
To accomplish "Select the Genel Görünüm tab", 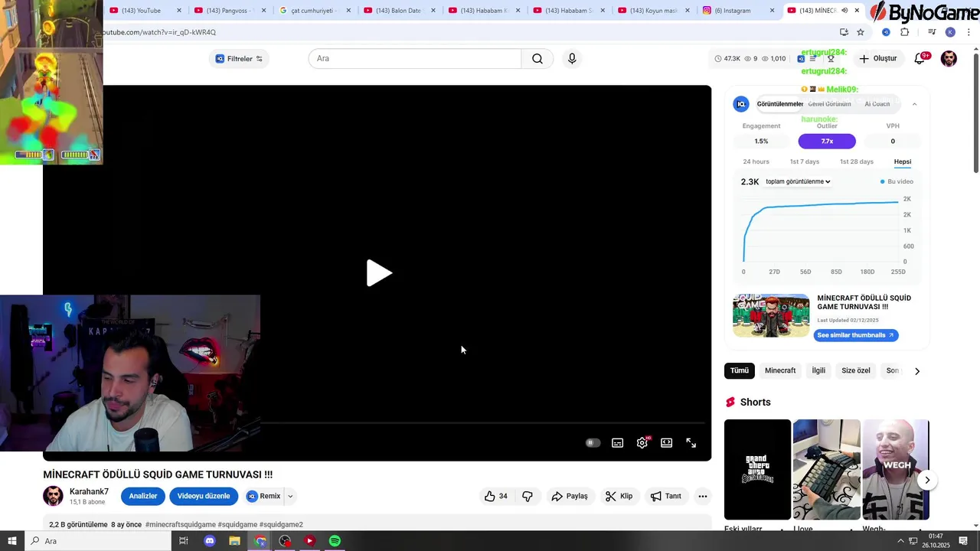I will coord(829,104).
